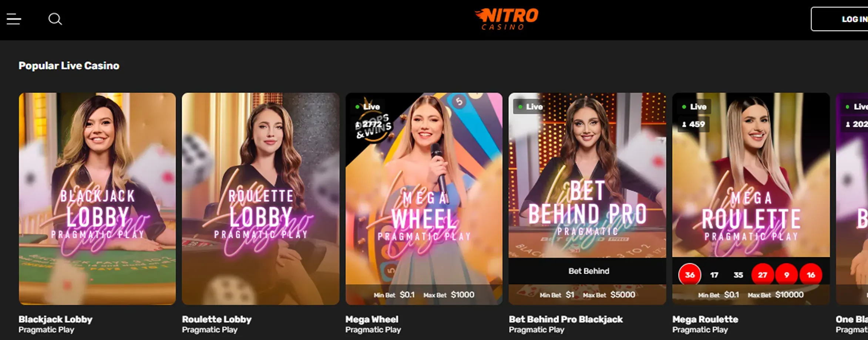Click the red 9 roulette result
The image size is (868, 340).
(787, 275)
